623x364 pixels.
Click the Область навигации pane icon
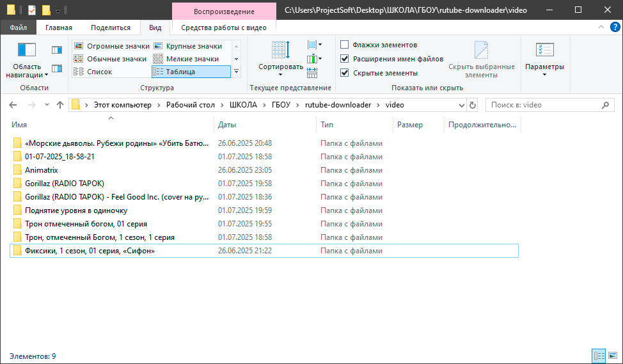point(27,51)
